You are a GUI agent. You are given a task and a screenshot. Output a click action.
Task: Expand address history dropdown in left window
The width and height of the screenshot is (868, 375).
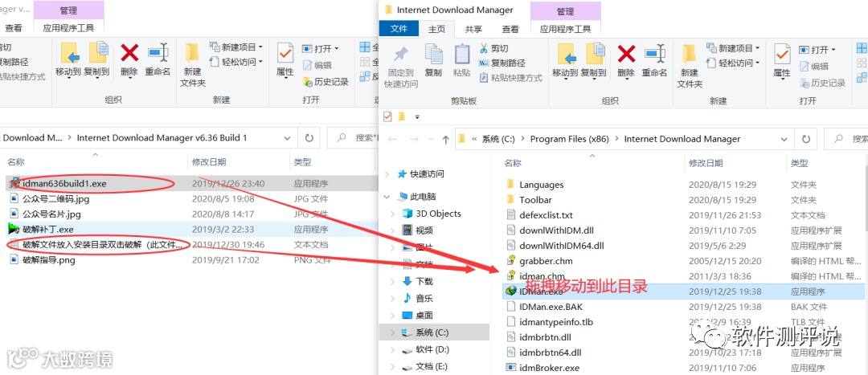pyautogui.click(x=286, y=138)
